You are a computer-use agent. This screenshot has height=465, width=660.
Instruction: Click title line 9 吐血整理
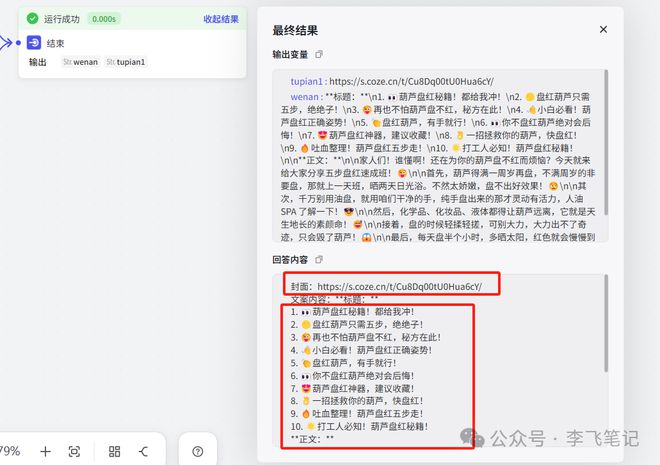point(357,414)
